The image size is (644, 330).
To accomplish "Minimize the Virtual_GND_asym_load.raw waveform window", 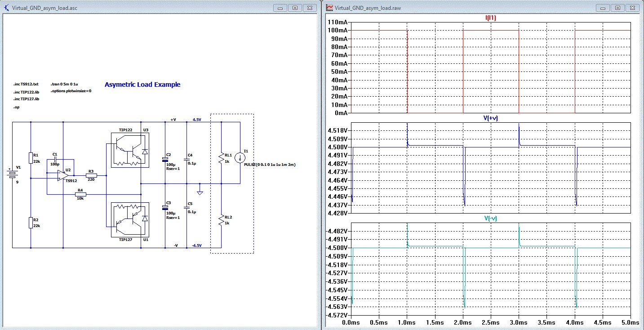I will [603, 8].
